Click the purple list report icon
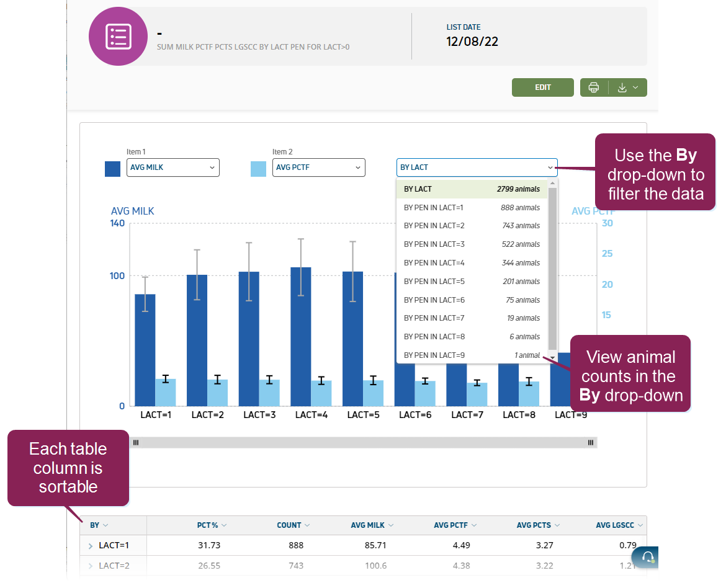726x588 pixels. (x=118, y=37)
